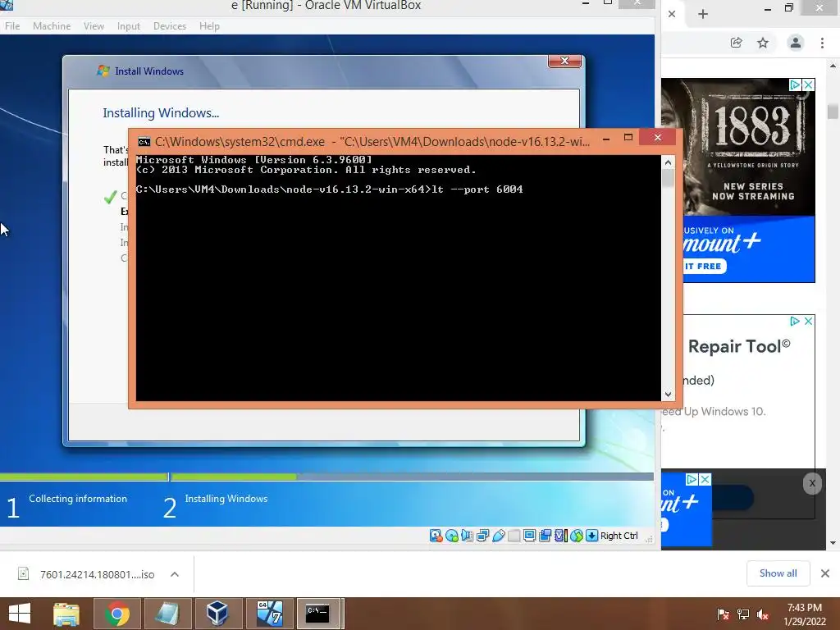This screenshot has width=840, height=630.
Task: Click the network adapters icon in VirtualBox status bar
Action: (482, 536)
